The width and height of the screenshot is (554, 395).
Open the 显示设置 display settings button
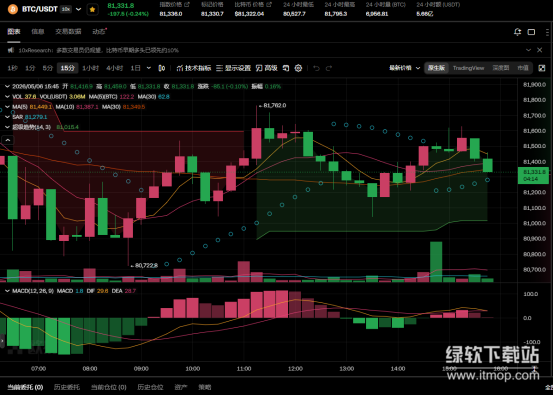click(x=234, y=68)
